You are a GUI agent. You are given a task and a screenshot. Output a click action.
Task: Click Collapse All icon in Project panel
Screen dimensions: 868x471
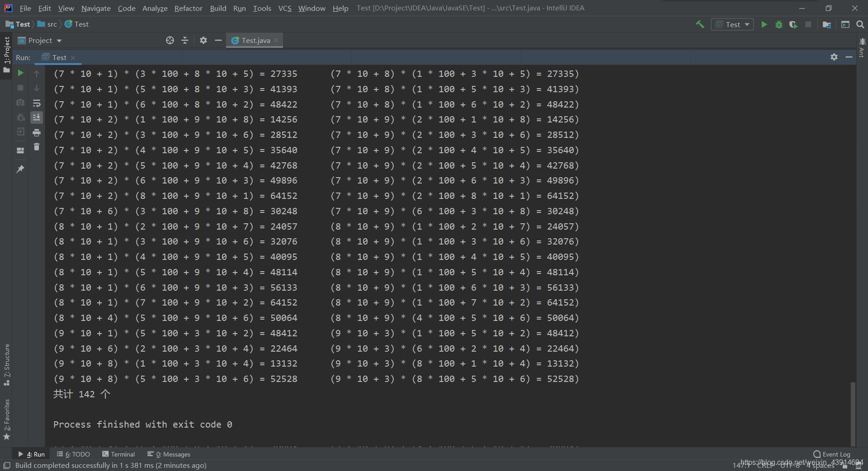click(185, 41)
